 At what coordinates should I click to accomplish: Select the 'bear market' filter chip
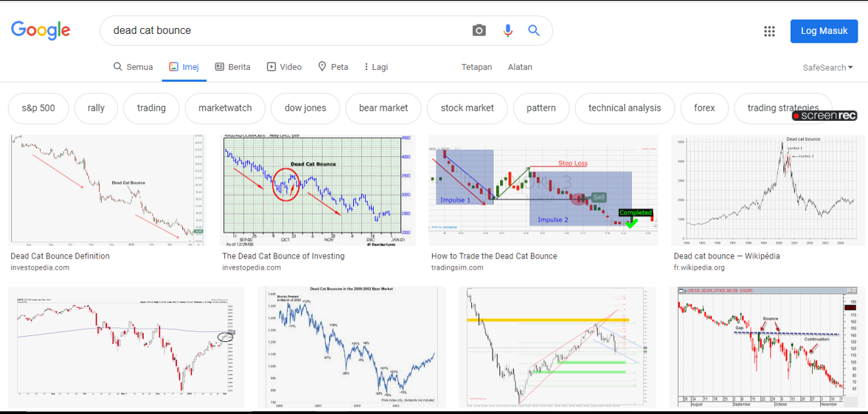[x=383, y=108]
